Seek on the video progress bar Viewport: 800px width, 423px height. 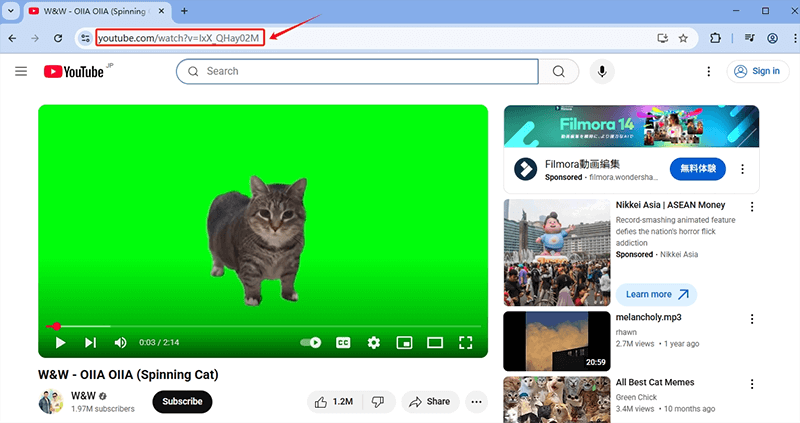(x=263, y=326)
